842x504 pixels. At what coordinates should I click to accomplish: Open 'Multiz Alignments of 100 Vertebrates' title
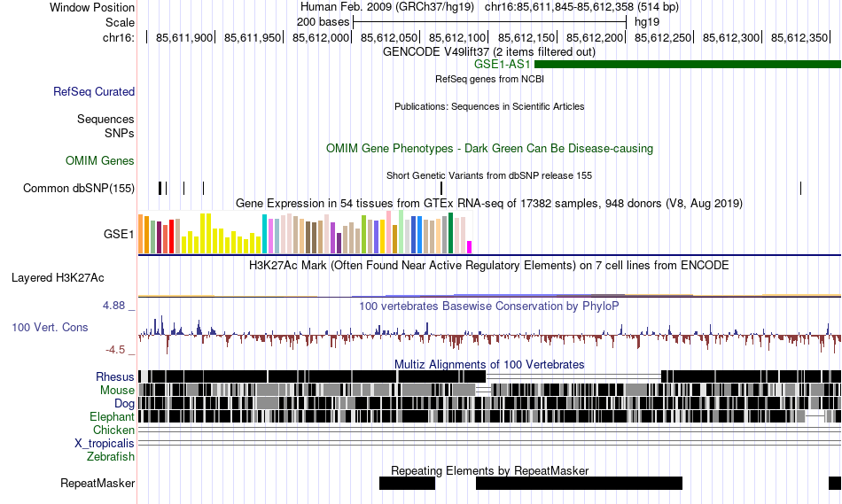click(x=489, y=364)
